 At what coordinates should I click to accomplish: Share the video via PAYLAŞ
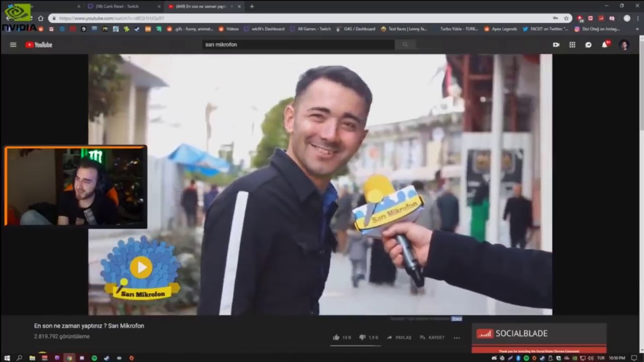point(399,337)
